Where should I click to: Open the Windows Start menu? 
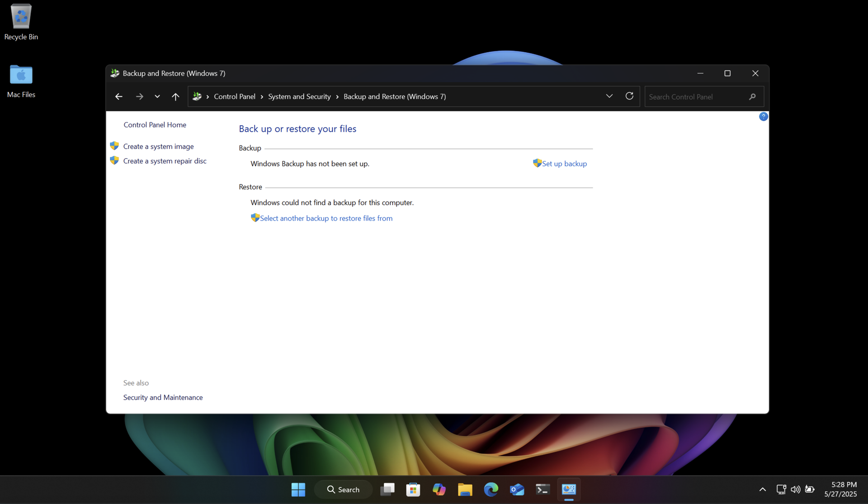298,490
